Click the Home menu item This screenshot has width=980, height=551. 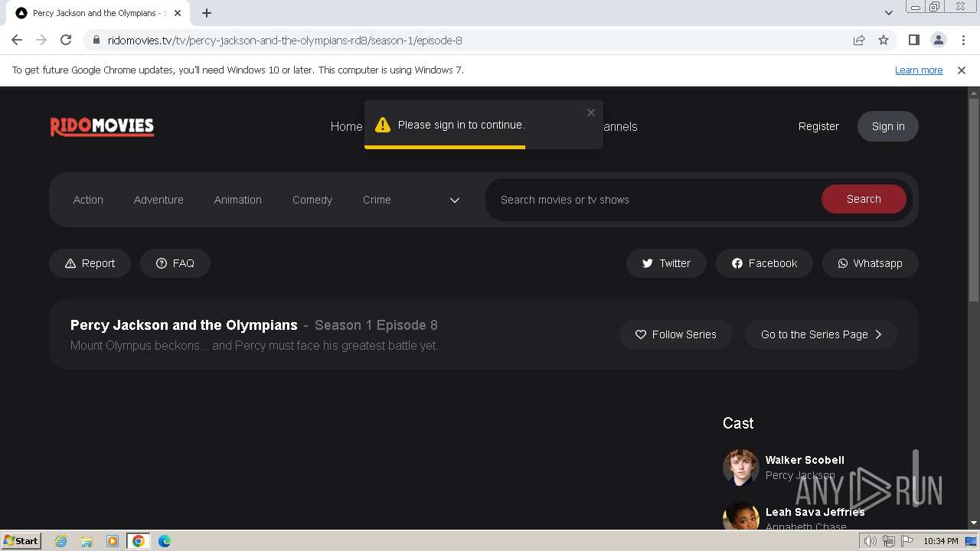pyautogui.click(x=346, y=126)
